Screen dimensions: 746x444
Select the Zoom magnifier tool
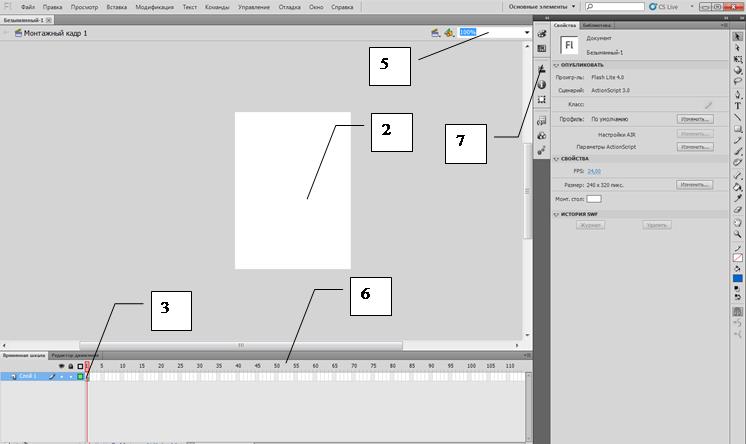coord(737,234)
